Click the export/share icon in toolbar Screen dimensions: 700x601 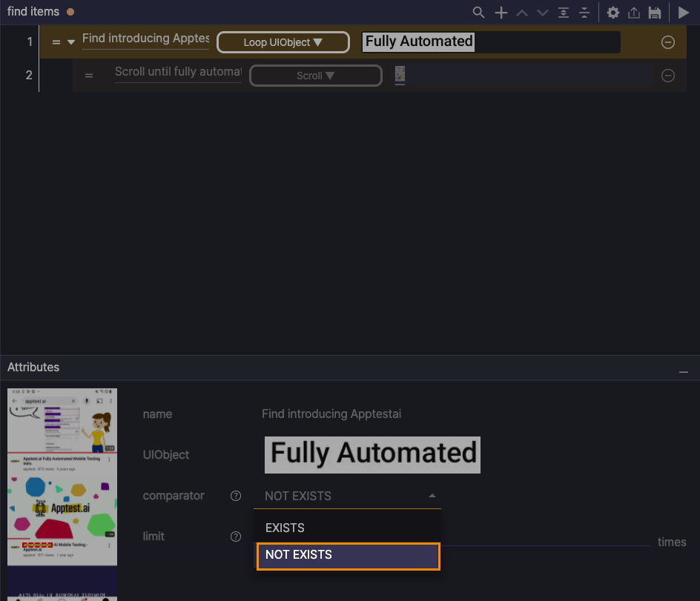(x=634, y=13)
